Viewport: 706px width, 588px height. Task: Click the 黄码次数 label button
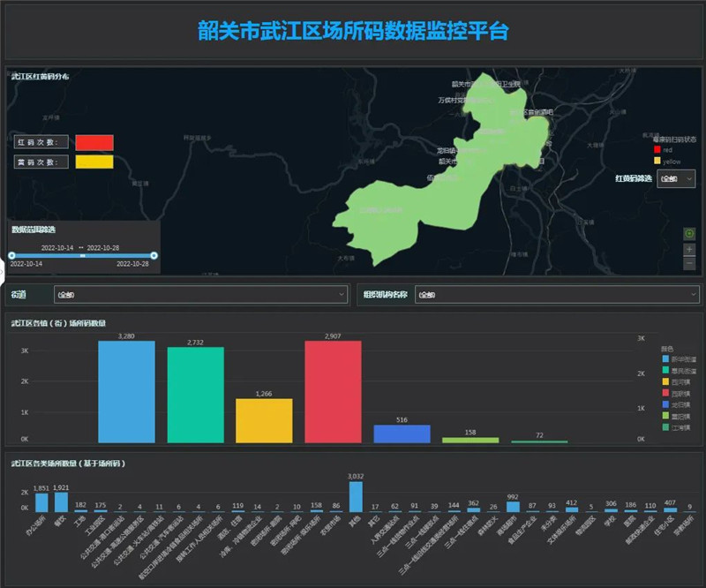[39, 162]
